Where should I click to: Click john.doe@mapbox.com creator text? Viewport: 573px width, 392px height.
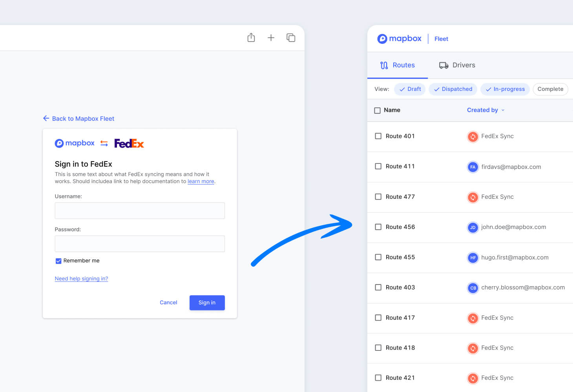514,227
